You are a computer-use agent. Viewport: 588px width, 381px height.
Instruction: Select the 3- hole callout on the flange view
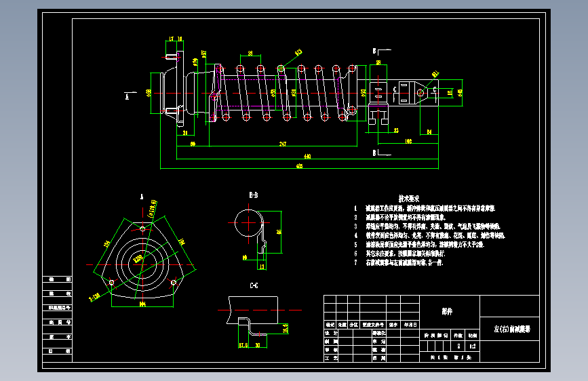point(94,298)
